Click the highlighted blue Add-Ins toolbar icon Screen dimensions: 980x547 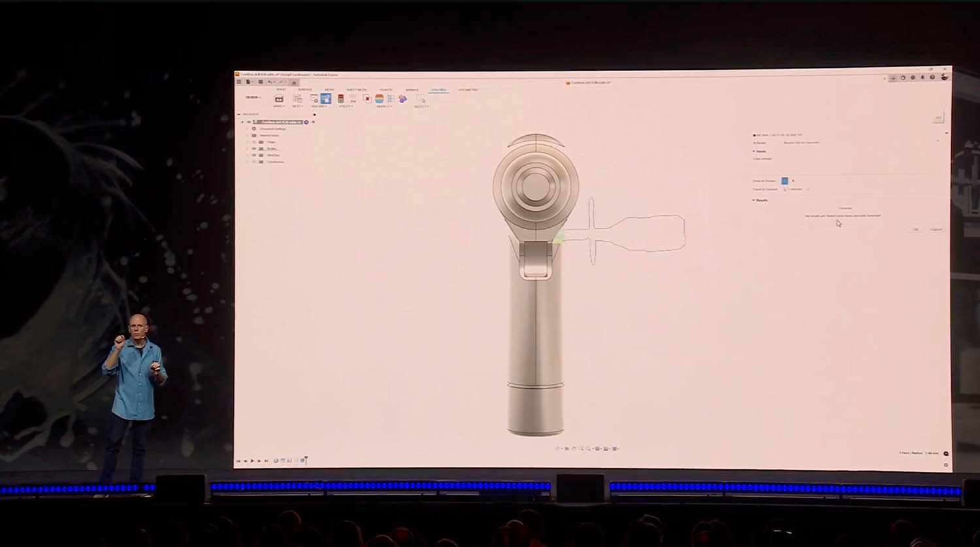tap(325, 99)
